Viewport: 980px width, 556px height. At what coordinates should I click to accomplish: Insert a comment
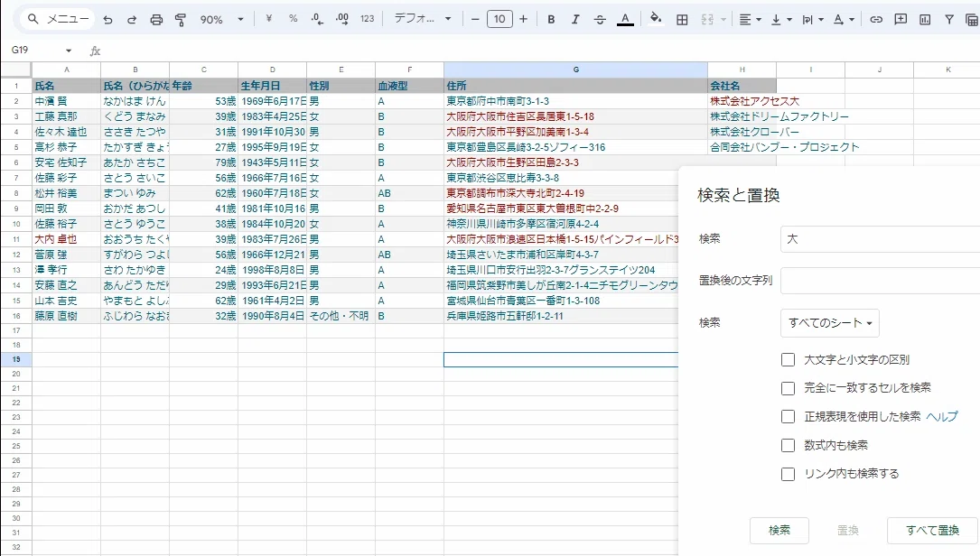(901, 19)
